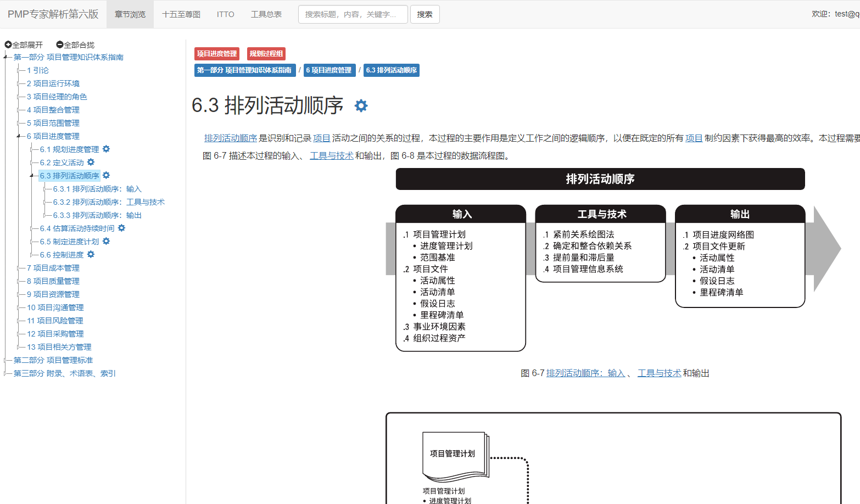Click the red 项目进度管理 tag

217,54
